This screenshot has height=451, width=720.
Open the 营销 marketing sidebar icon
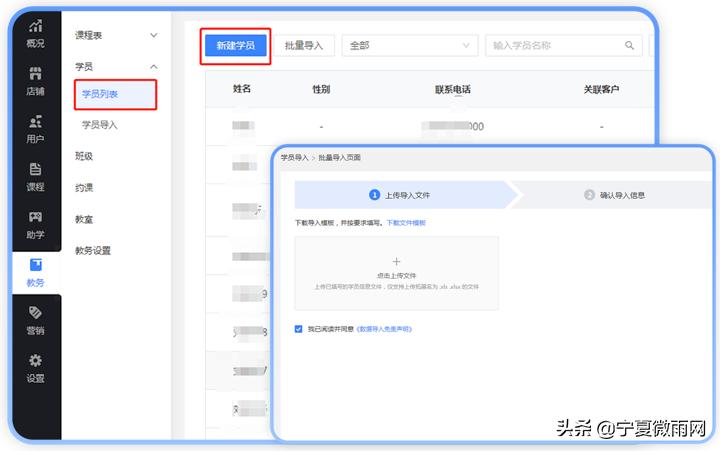coord(35,313)
